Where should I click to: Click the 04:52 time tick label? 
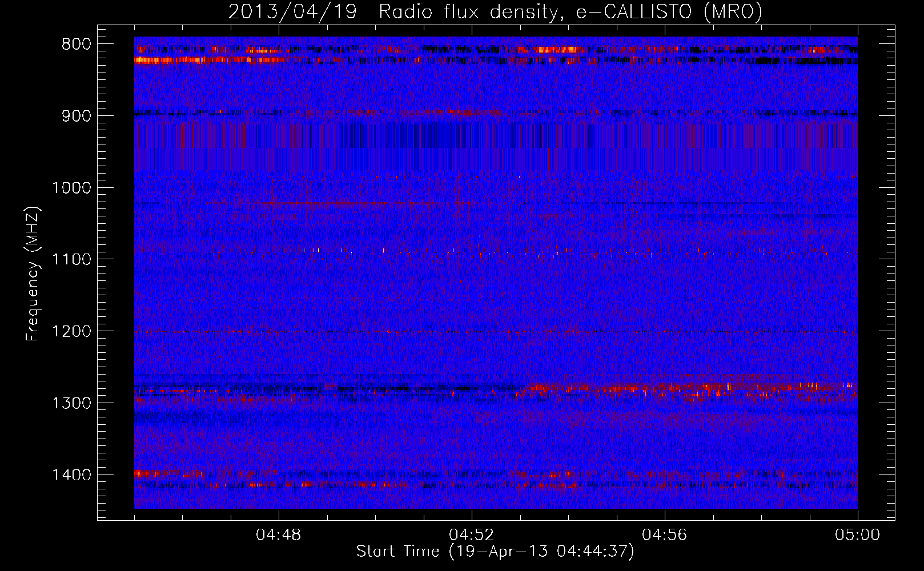(472, 535)
